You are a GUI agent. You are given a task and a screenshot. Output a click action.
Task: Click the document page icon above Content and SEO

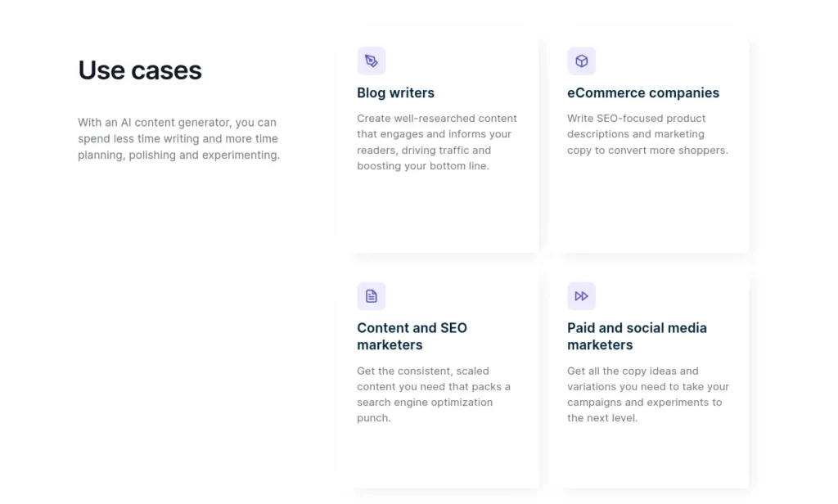[371, 296]
